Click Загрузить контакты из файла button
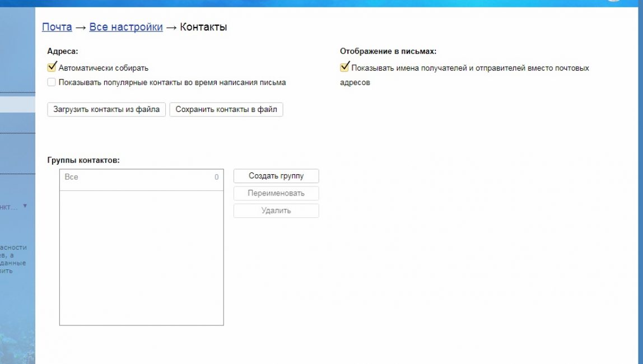Viewport: 643px width, 364px height. 106,109
